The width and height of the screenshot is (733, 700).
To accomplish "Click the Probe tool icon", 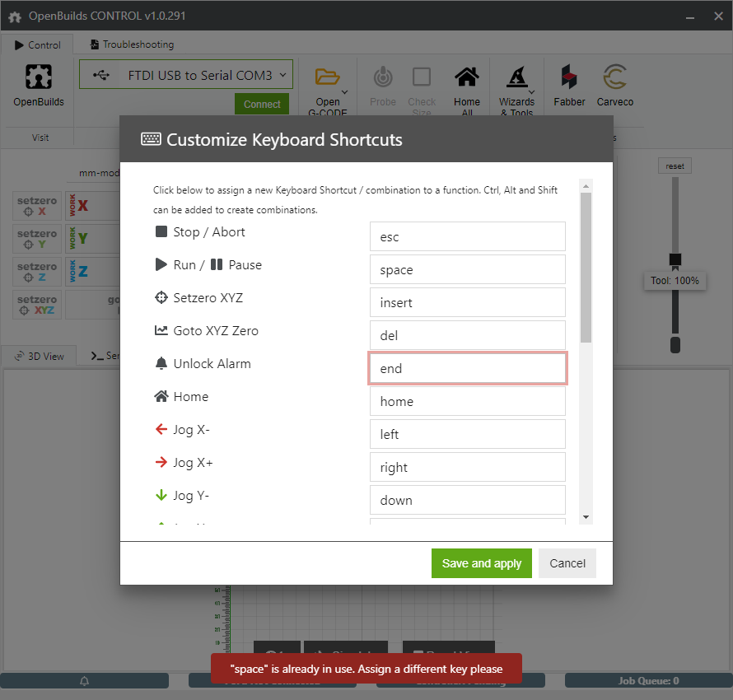I will (383, 77).
